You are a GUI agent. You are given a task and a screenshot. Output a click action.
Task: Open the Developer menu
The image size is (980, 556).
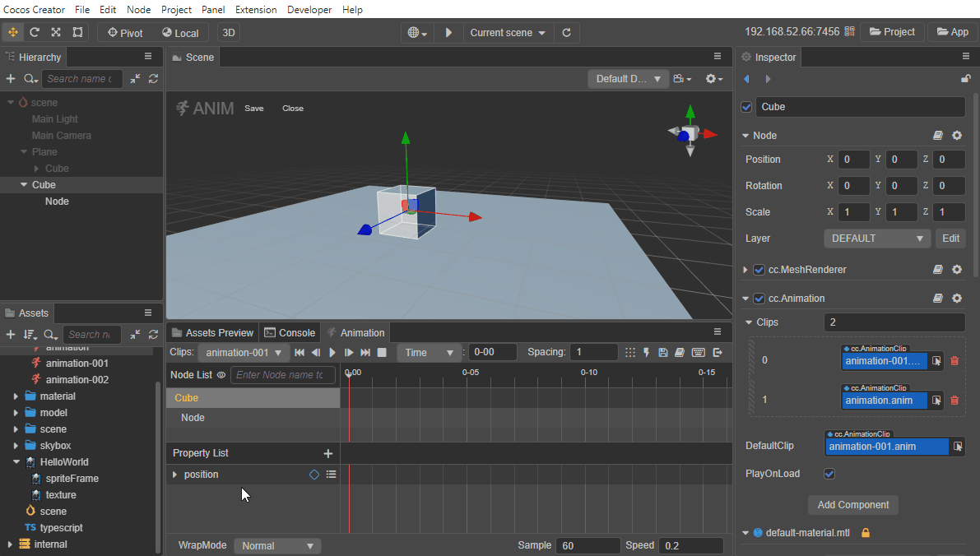(x=309, y=9)
